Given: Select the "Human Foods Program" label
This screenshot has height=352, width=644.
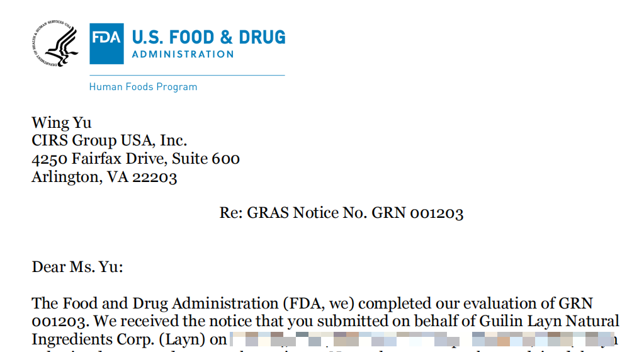Looking at the screenshot, I should [143, 87].
